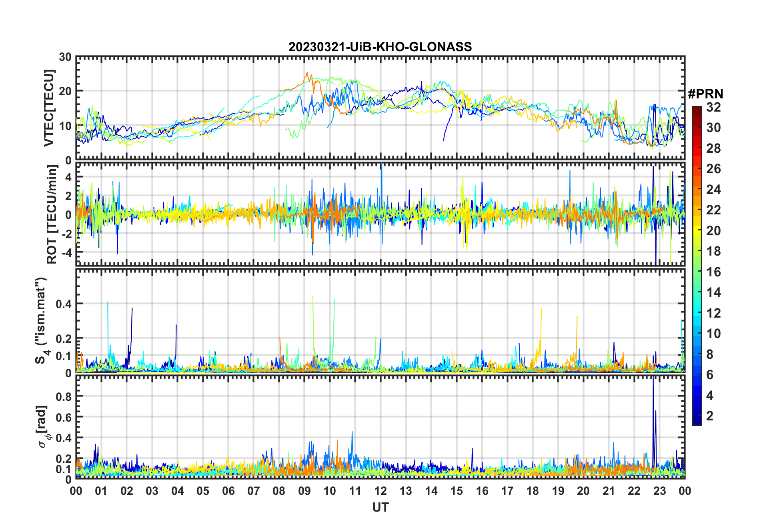
Task: Click the #PRN colorbar title
Action: click(705, 94)
